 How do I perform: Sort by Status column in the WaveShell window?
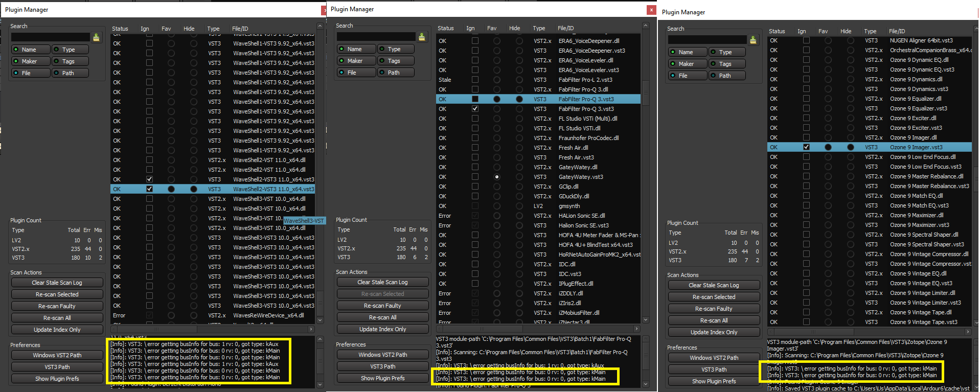pos(120,29)
